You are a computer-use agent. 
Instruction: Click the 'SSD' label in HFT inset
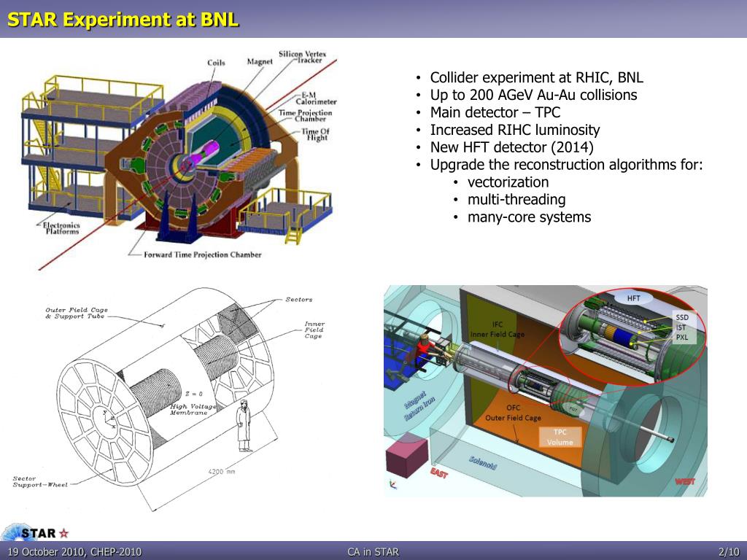(682, 317)
